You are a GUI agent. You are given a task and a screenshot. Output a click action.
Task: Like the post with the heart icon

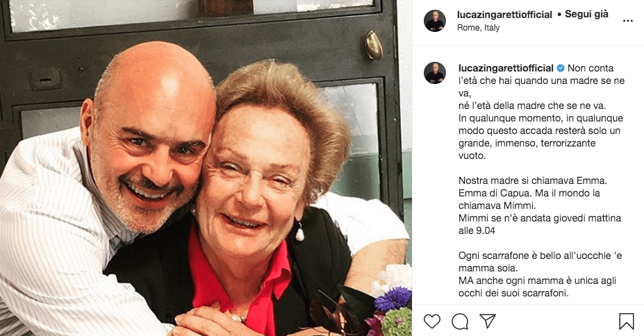coord(431,321)
